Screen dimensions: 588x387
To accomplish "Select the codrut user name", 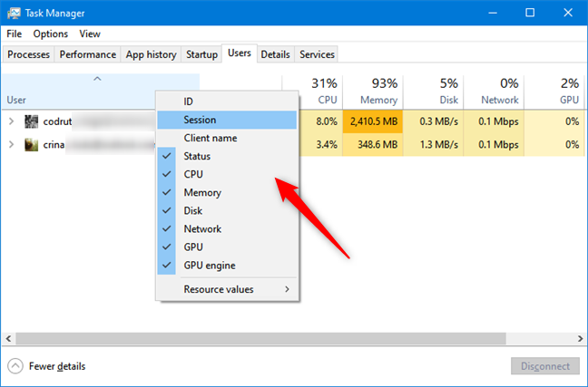I will tap(57, 121).
